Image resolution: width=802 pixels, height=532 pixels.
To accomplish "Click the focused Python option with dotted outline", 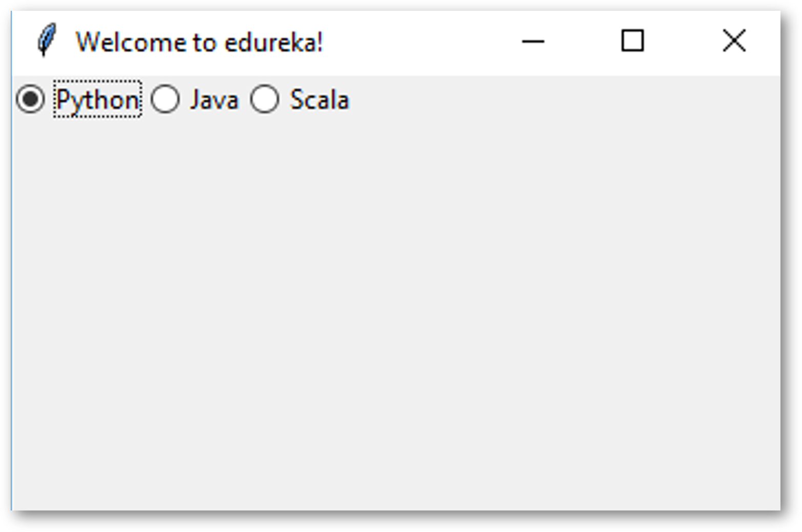I will [x=96, y=100].
